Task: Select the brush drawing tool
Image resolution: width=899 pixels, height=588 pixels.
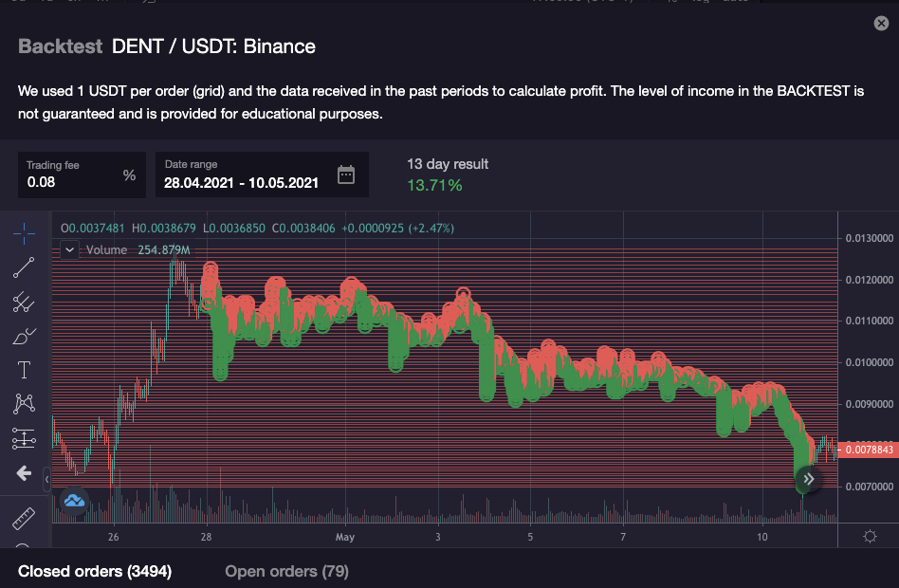Action: pos(25,336)
